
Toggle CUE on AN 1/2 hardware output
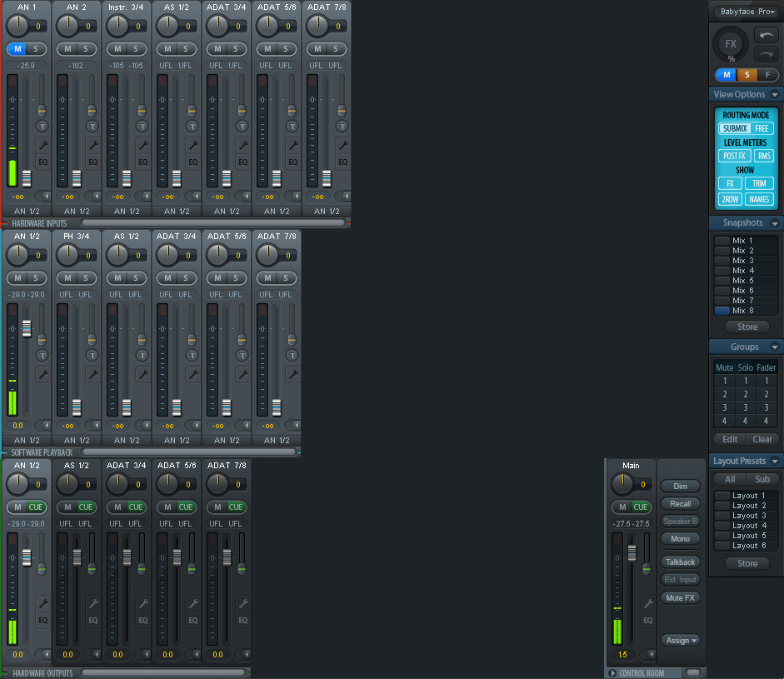pos(36,507)
